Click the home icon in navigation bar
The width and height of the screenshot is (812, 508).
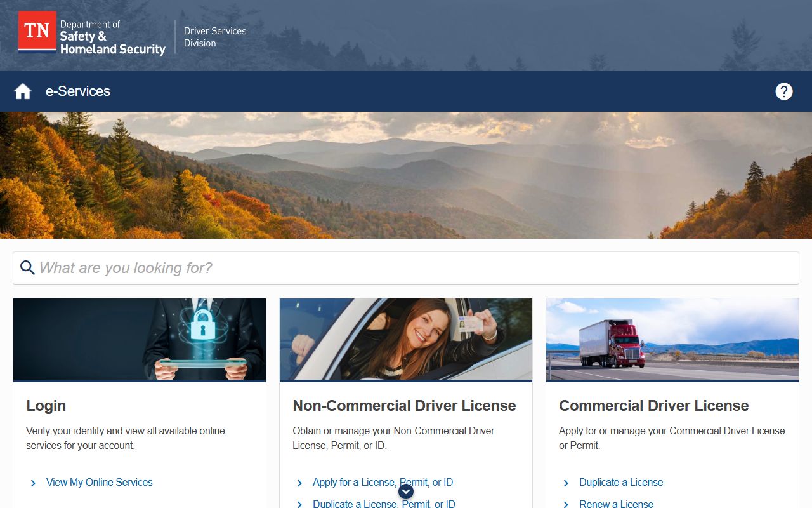pos(23,91)
